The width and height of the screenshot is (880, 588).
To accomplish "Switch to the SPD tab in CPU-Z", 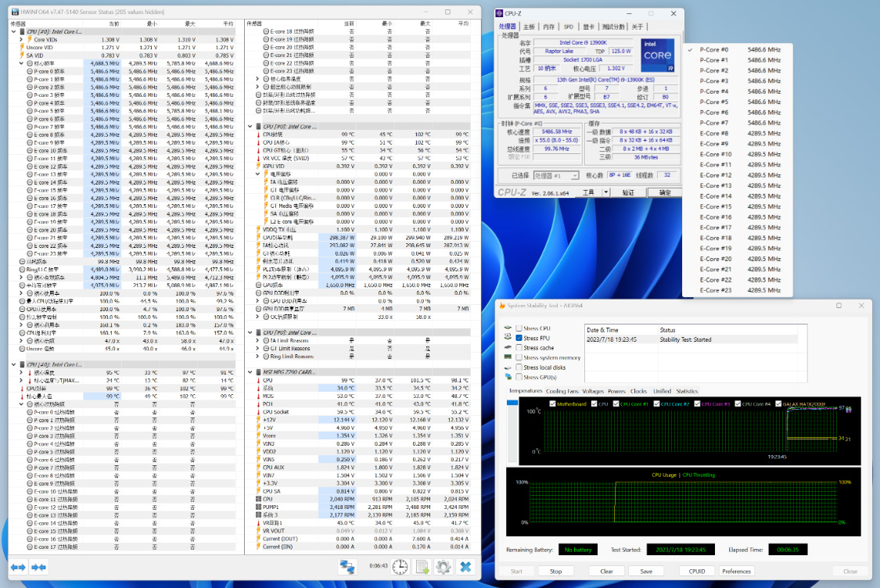I will 569,27.
